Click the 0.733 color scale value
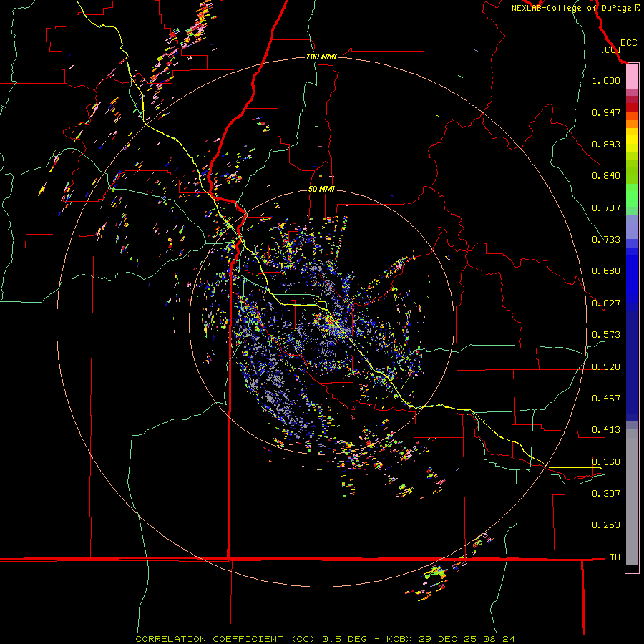This screenshot has height=644, width=644. click(x=606, y=240)
